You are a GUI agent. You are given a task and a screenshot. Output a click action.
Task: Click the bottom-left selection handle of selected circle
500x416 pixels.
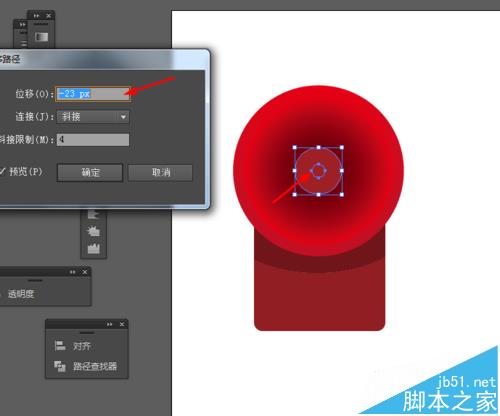tap(295, 194)
